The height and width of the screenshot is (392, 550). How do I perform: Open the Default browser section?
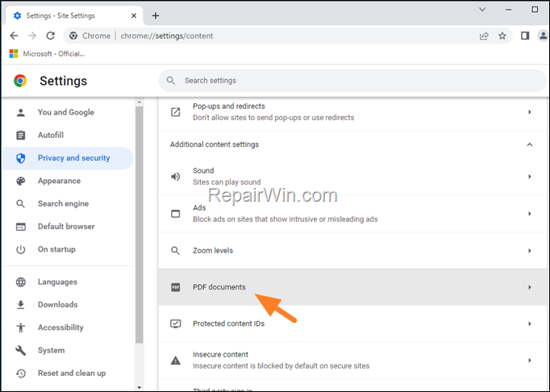tap(68, 227)
